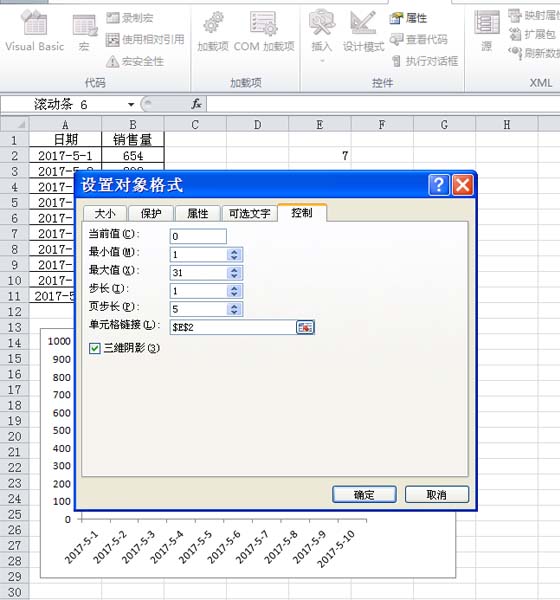560x600 pixels.
Task: Adjust the 最小值 spinner arrows
Action: (234, 254)
